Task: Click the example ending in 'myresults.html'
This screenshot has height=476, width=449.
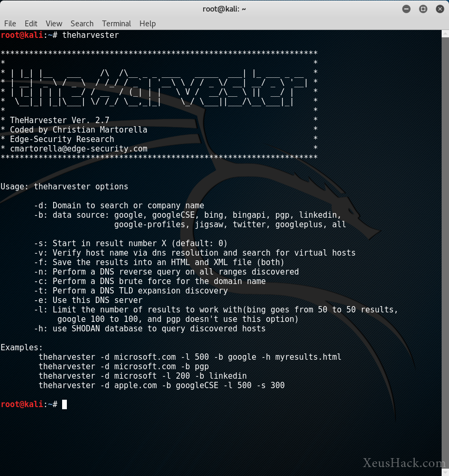Action: [x=190, y=357]
